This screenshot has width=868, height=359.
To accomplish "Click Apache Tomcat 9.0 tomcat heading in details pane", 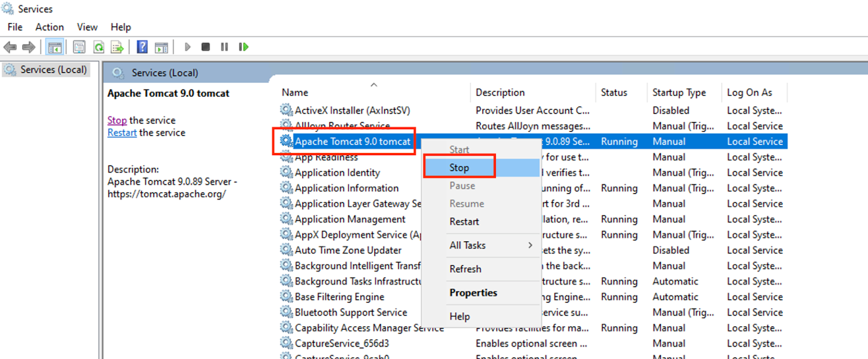I will [x=168, y=93].
